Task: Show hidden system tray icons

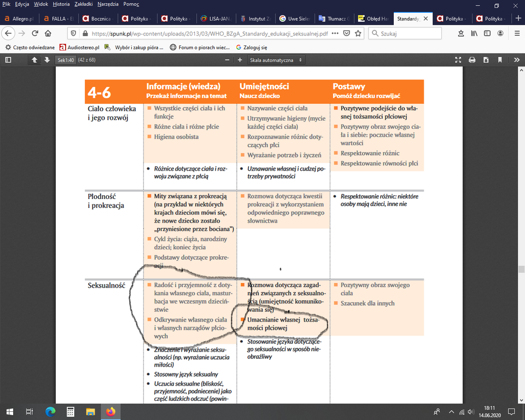Action: click(451, 412)
